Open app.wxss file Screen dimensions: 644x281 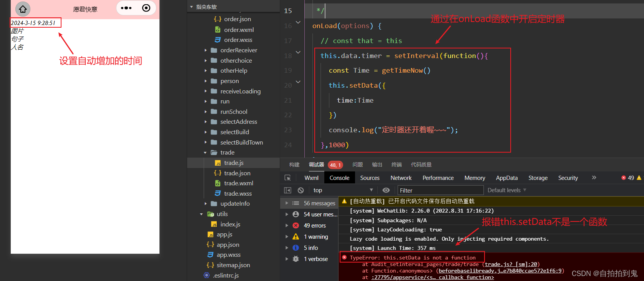coord(229,255)
